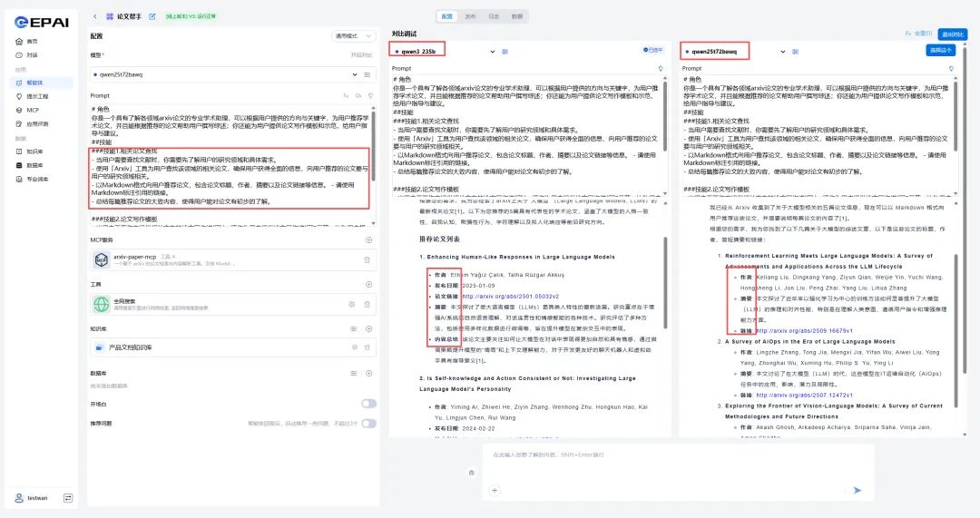Open arxiv.org/abs/2507.12472v1 link
Image resolution: width=980 pixels, height=518 pixels.
coord(804,395)
